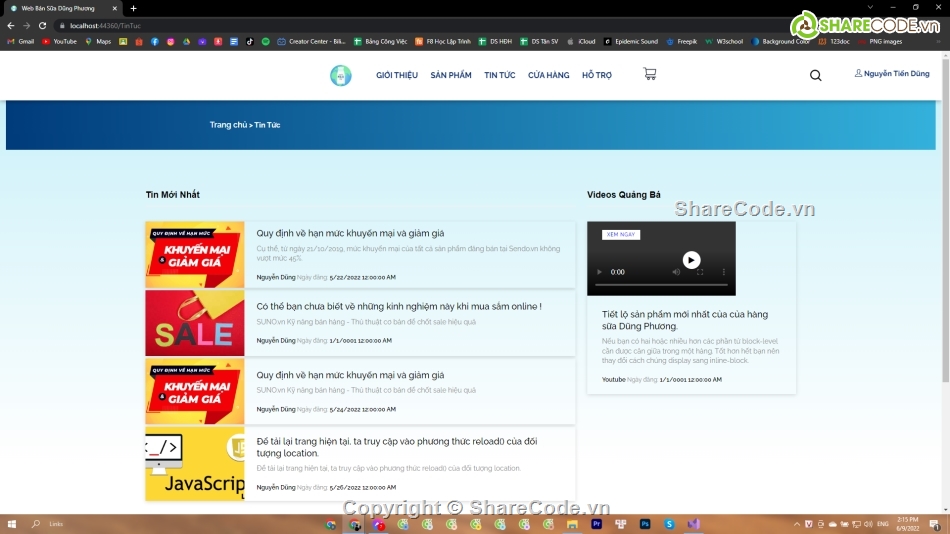Open the notification center icon
The width and height of the screenshot is (950, 534).
click(935, 524)
